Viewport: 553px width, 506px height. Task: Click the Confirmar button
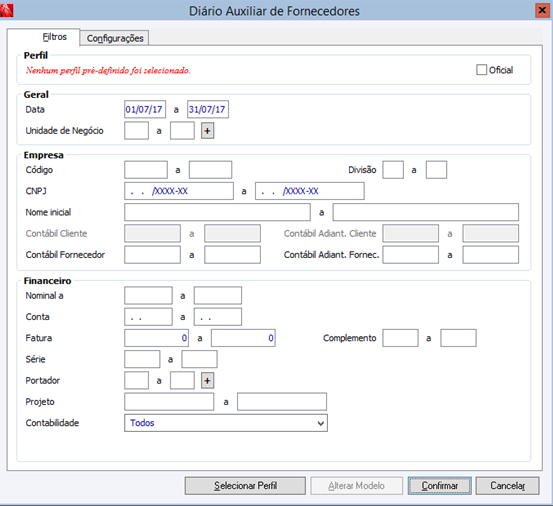coord(439,486)
